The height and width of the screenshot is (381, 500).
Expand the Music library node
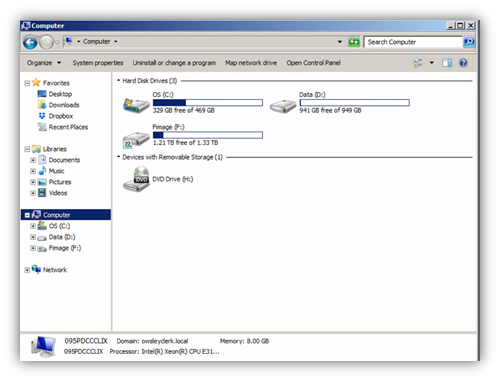[33, 171]
